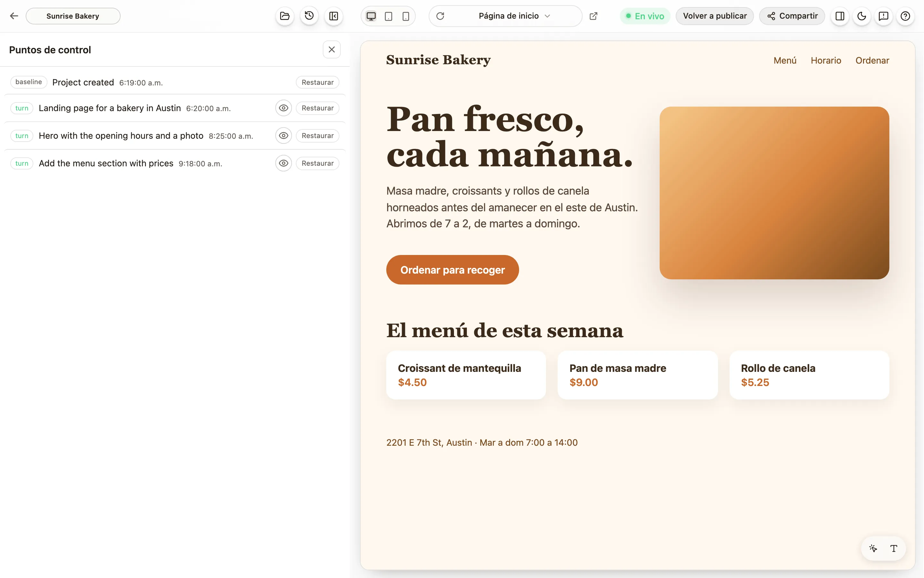The image size is (924, 578).
Task: Close the Puntos de control panel
Action: point(331,50)
